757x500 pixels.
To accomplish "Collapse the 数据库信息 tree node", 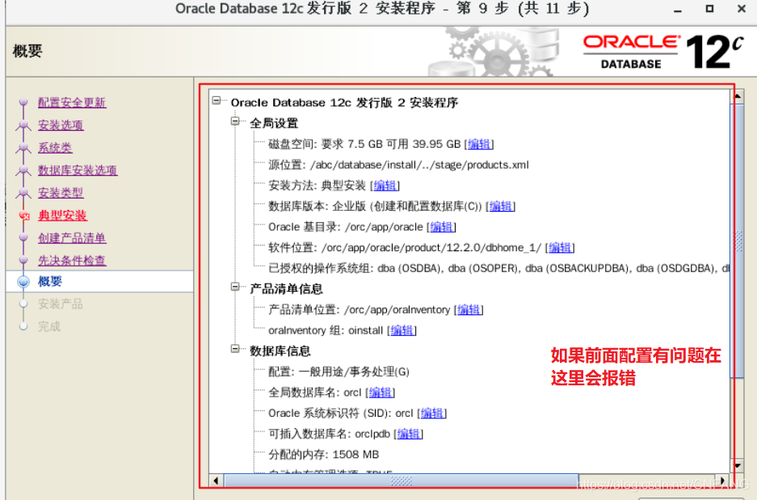I will click(x=235, y=348).
